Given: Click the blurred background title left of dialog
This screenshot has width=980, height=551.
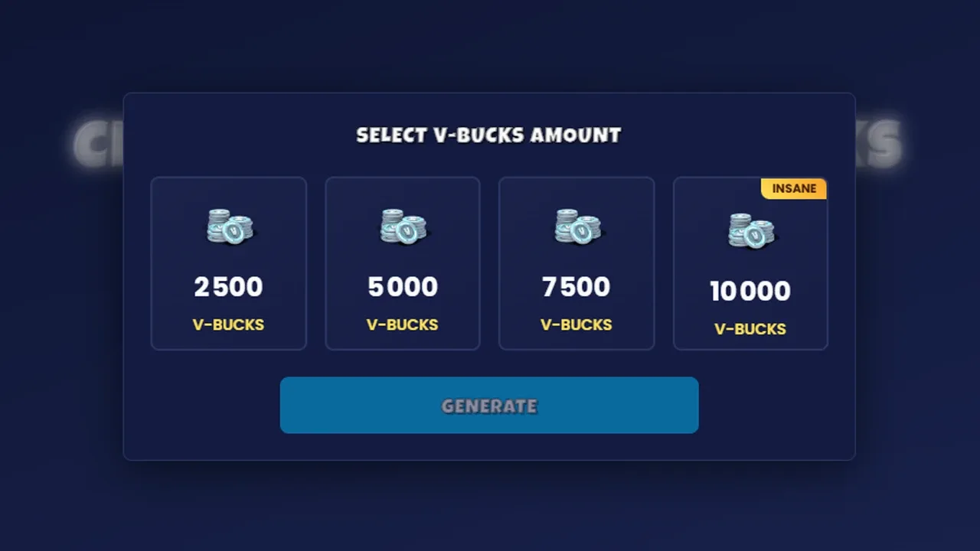Looking at the screenshot, I should [98, 144].
